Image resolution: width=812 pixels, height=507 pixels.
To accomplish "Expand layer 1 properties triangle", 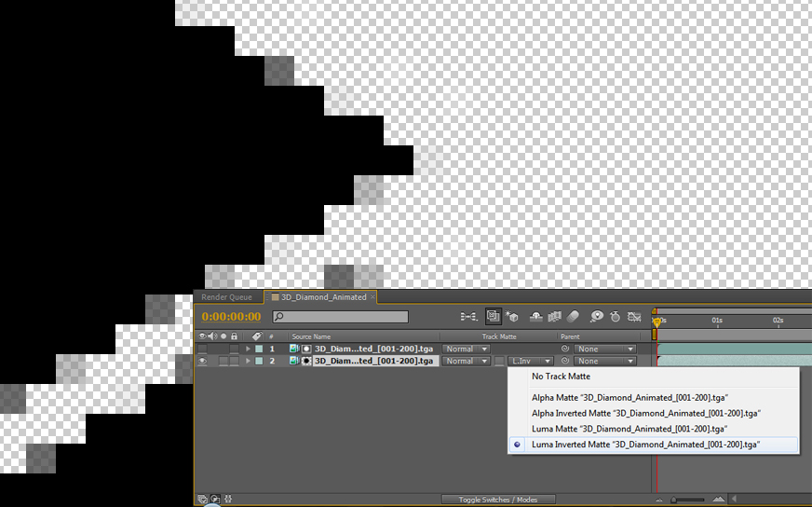I will click(248, 349).
